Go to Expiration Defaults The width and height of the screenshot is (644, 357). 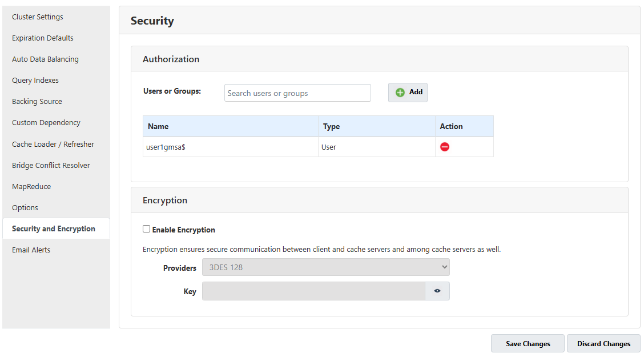click(43, 38)
